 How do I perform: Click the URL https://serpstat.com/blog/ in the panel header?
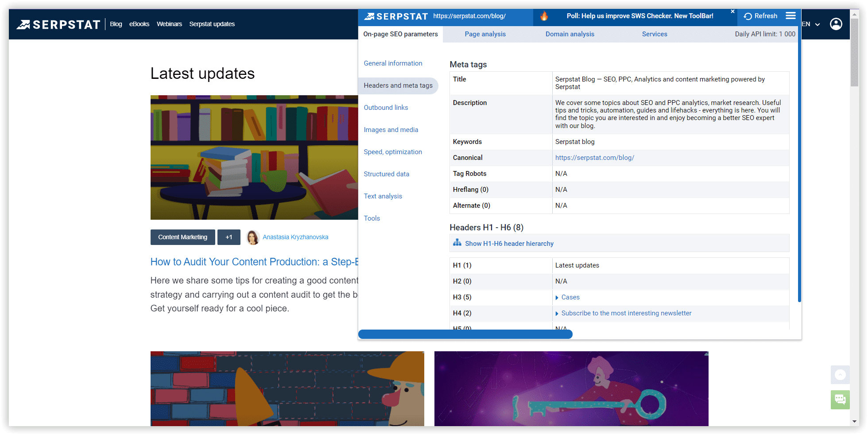(x=469, y=16)
